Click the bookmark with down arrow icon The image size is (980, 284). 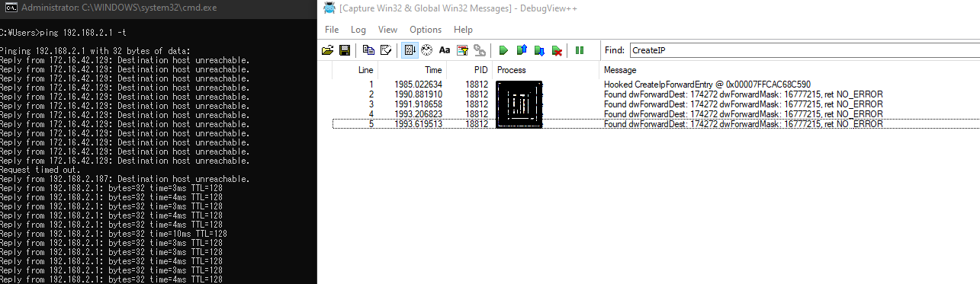coord(539,50)
